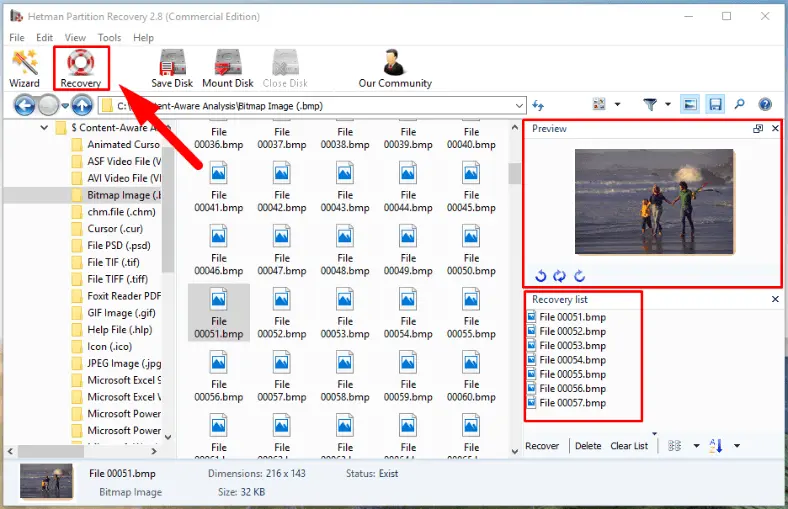Open the View menu

[75, 38]
